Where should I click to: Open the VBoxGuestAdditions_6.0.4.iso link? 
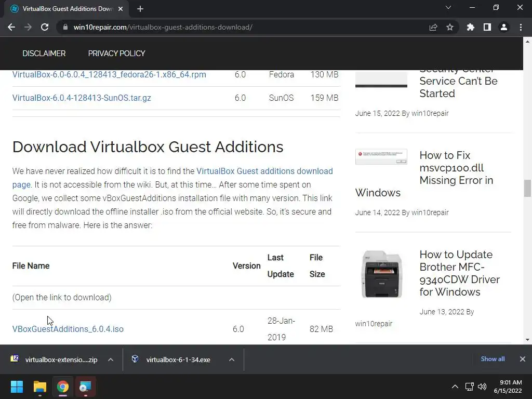[68, 329]
